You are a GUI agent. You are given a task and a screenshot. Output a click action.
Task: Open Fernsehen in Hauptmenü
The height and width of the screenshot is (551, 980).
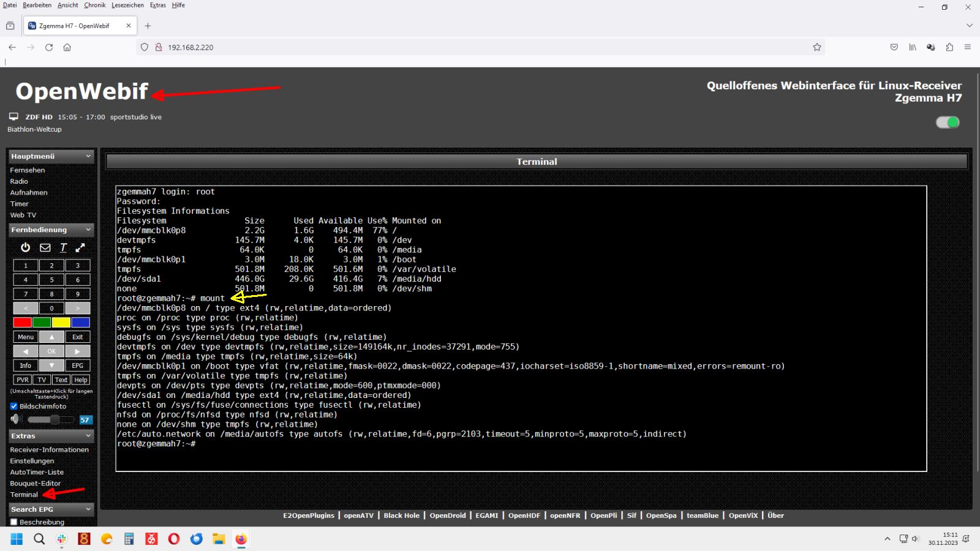pyautogui.click(x=28, y=170)
